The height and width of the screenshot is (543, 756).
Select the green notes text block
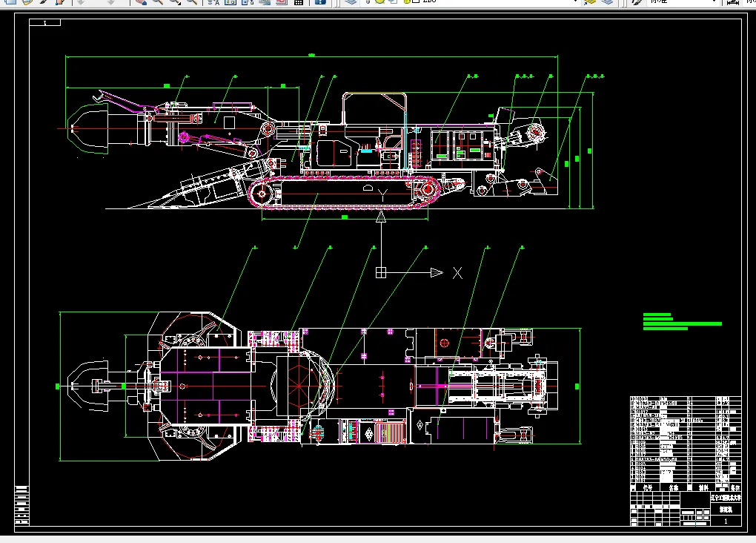[x=682, y=321]
